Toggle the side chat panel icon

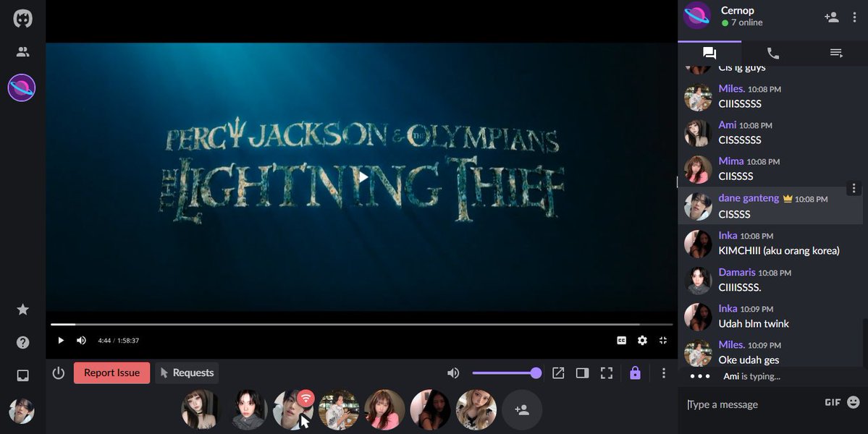click(x=582, y=373)
